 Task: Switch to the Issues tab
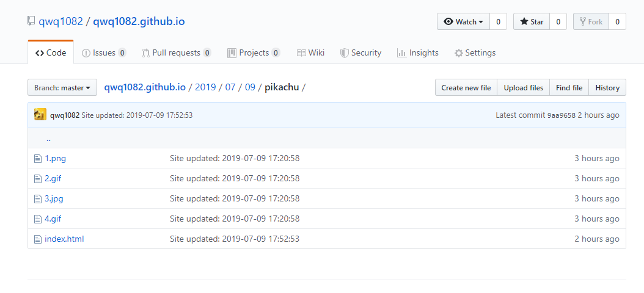104,53
